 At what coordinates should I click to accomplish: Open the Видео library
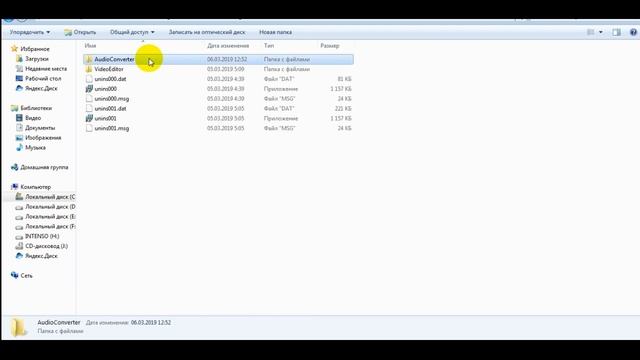(33, 118)
